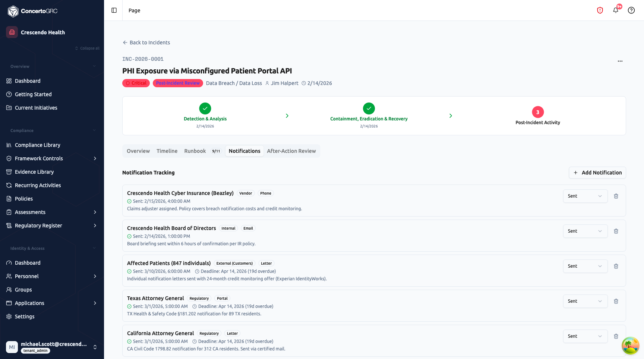
Task: Click the Phone tag on Cyber Insurance notification
Action: tap(266, 193)
